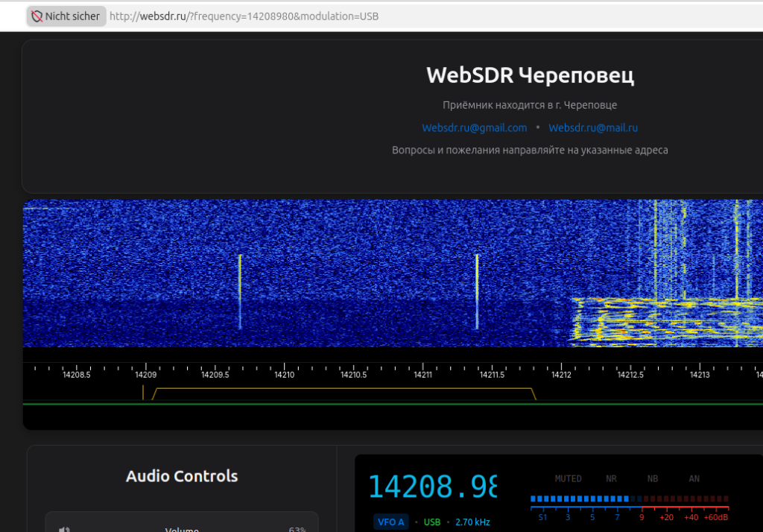Toggle the AN auto-notch indicator
763x532 pixels.
tap(694, 478)
